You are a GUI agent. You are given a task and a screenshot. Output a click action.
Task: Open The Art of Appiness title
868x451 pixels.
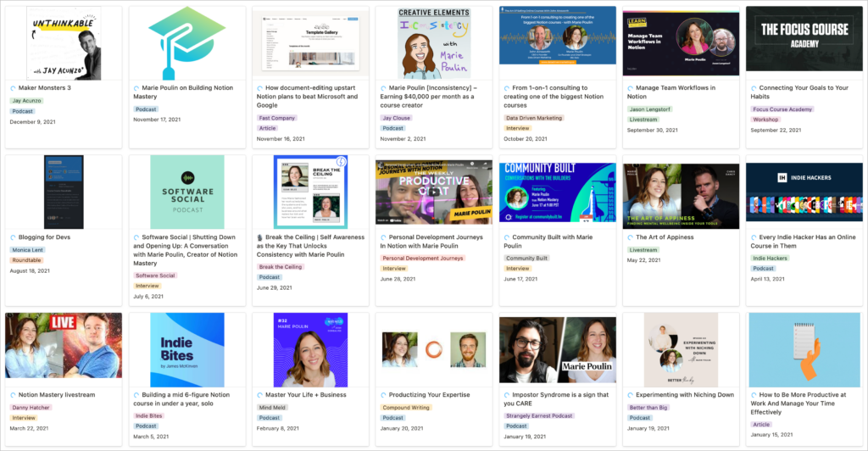pyautogui.click(x=665, y=237)
